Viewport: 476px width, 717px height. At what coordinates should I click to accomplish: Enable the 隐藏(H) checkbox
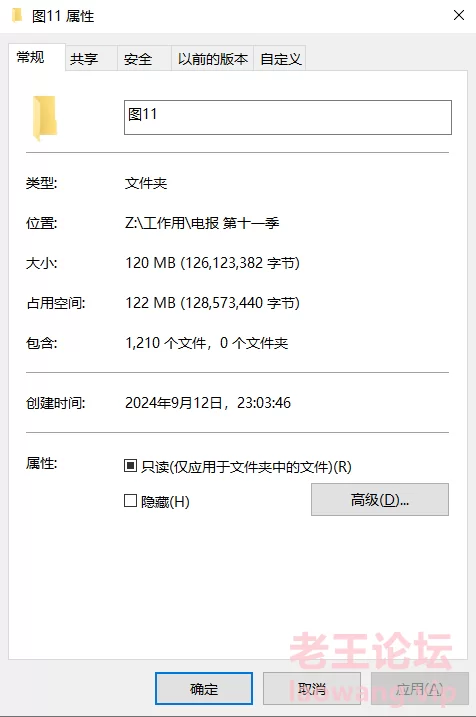point(130,501)
